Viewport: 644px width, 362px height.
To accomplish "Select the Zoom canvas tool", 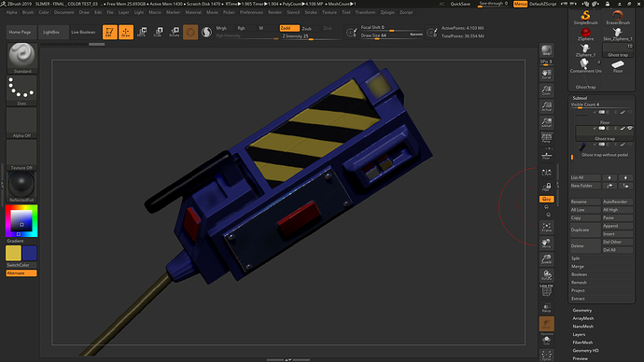I will [x=546, y=90].
